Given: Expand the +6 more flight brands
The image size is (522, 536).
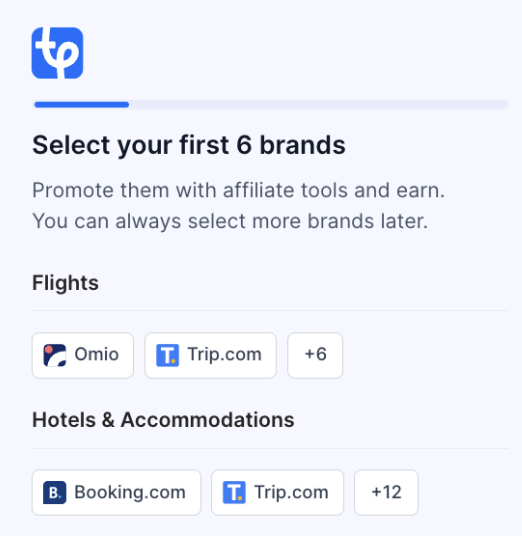Looking at the screenshot, I should [x=315, y=356].
